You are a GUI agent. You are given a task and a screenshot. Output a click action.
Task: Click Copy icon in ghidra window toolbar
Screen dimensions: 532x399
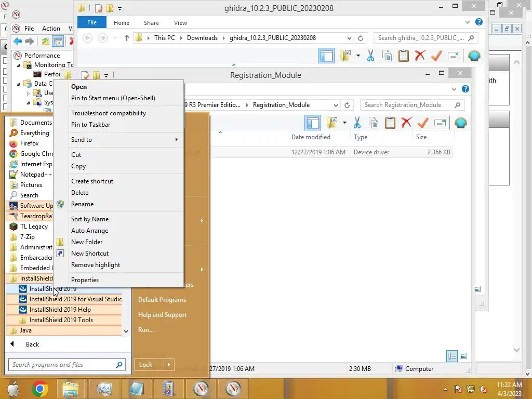point(387,56)
